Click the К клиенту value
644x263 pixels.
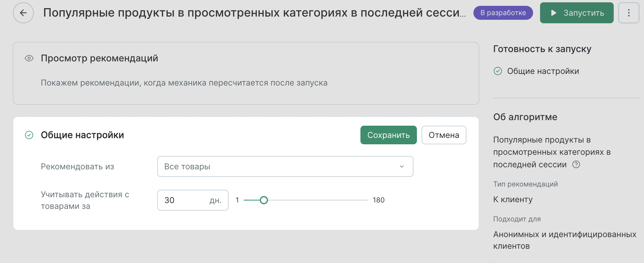pyautogui.click(x=513, y=199)
